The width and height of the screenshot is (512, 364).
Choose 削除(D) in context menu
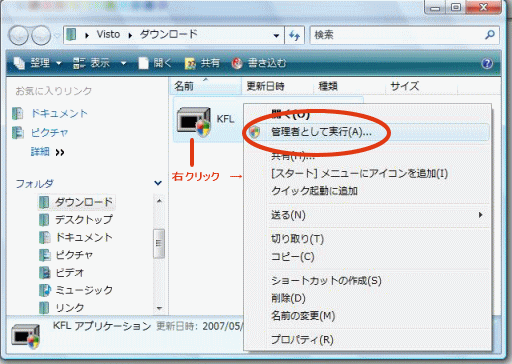(367, 298)
